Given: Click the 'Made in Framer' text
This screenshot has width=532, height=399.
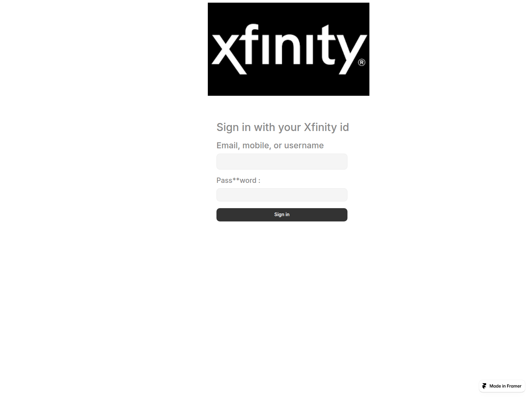Looking at the screenshot, I should (x=505, y=386).
